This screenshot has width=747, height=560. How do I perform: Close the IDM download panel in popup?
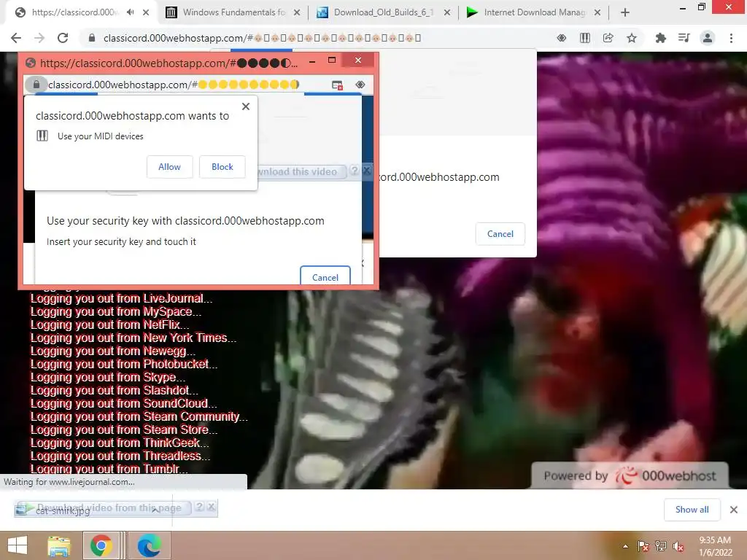366,171
